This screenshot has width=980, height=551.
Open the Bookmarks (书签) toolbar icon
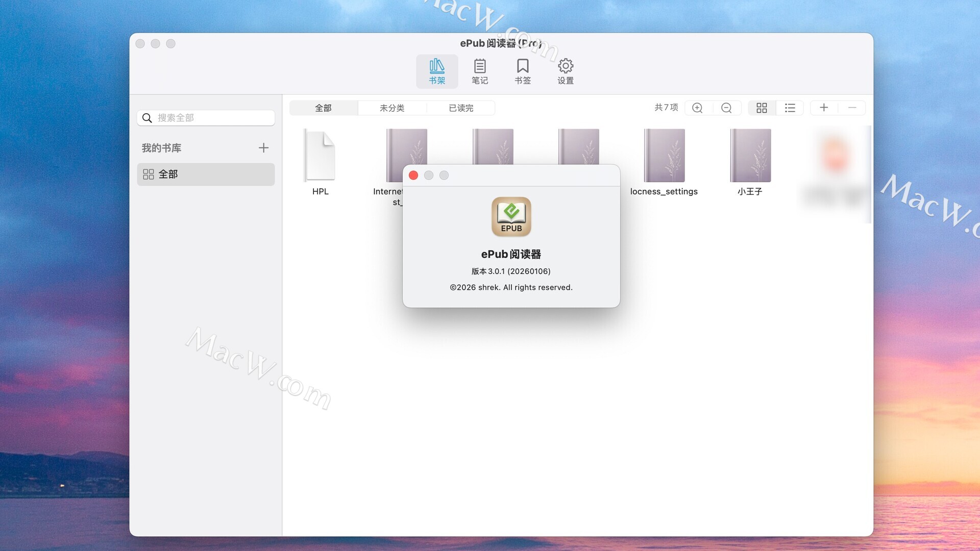522,71
